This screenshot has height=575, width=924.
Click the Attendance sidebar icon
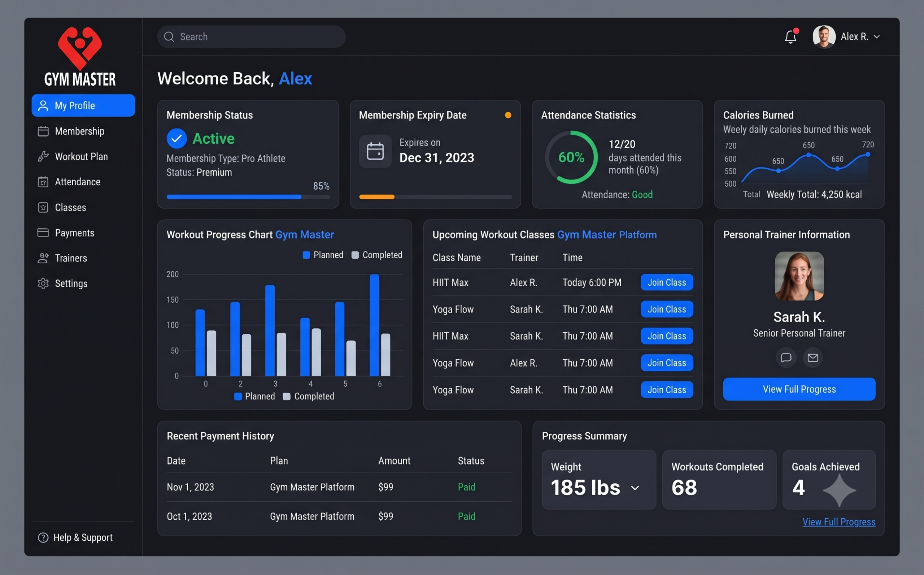[43, 182]
